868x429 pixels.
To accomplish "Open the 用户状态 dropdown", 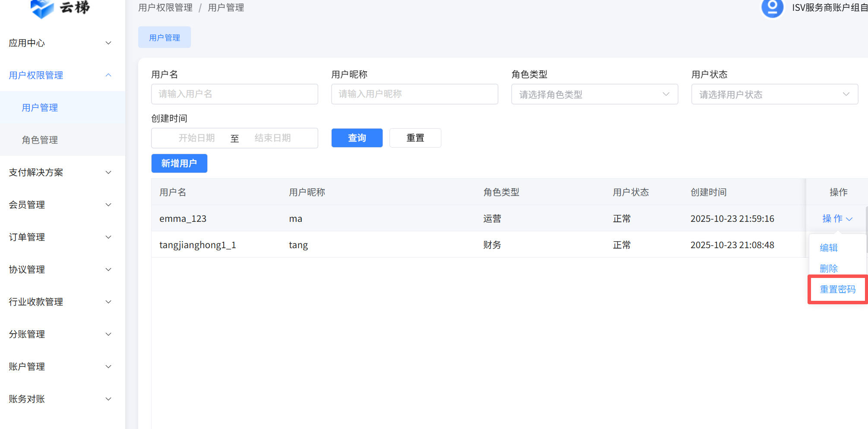I will coord(774,95).
